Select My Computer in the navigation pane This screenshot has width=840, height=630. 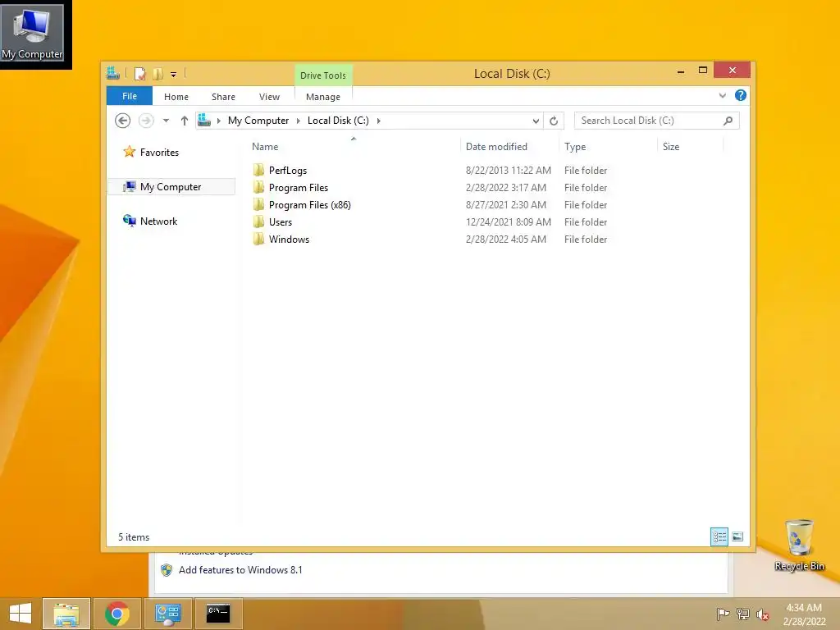(171, 186)
